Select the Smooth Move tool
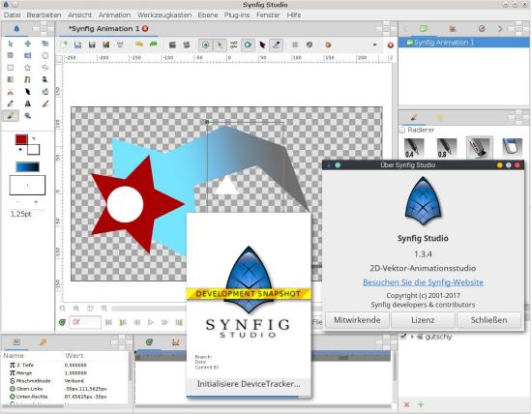The image size is (532, 414). pyautogui.click(x=28, y=44)
